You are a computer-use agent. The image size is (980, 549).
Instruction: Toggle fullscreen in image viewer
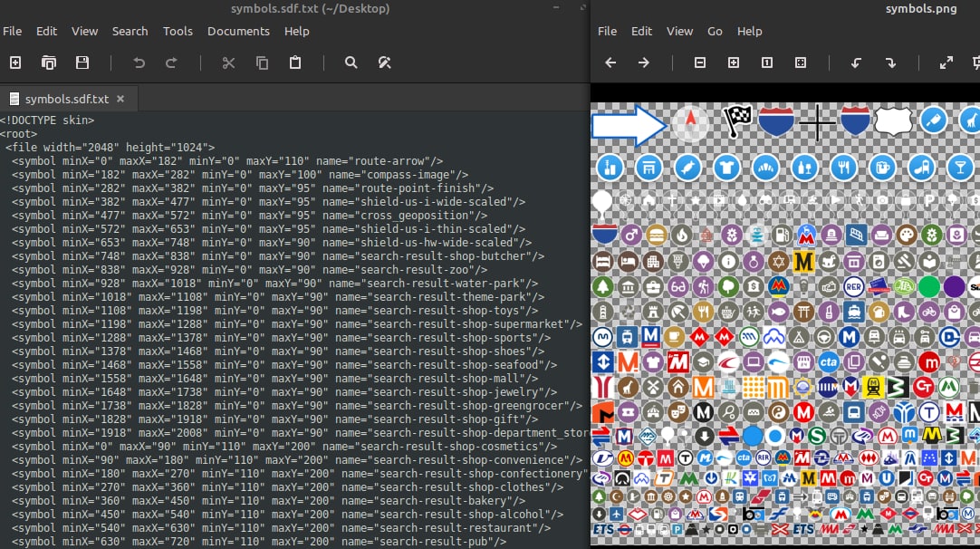tap(946, 63)
